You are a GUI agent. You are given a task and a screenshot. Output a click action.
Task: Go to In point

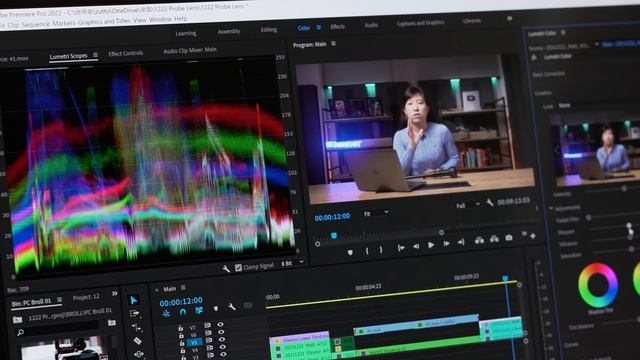(x=401, y=248)
